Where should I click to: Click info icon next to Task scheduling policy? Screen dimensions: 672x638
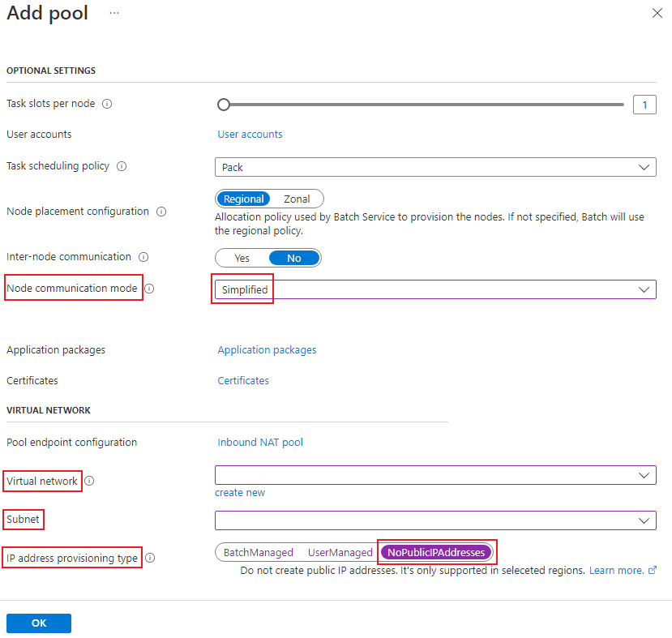click(122, 166)
